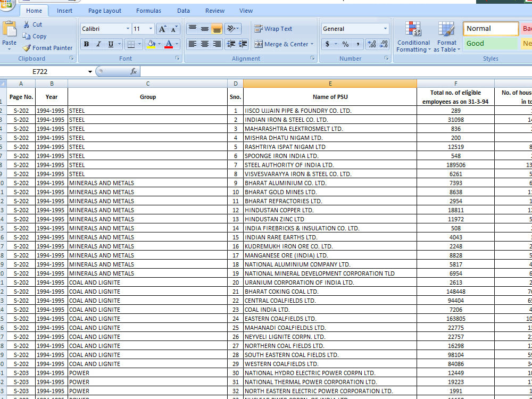532x399 pixels.
Task: Open the View tab
Action: 246,11
